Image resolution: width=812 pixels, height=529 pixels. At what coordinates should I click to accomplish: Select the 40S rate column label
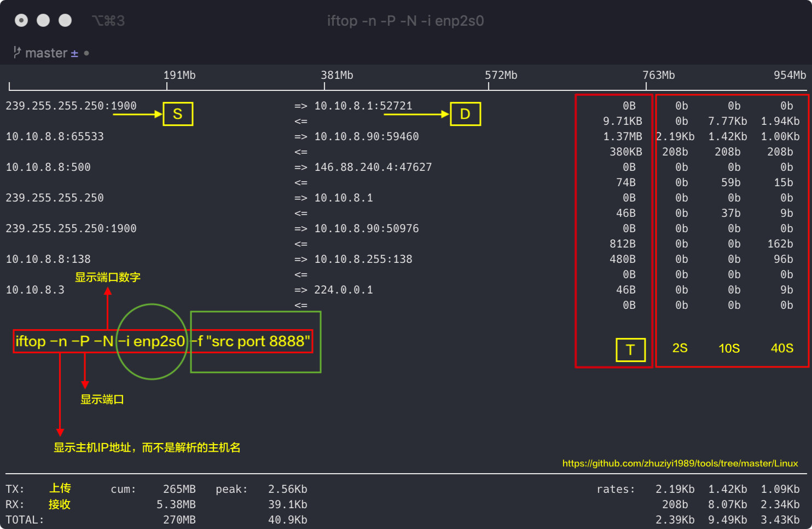pyautogui.click(x=782, y=348)
